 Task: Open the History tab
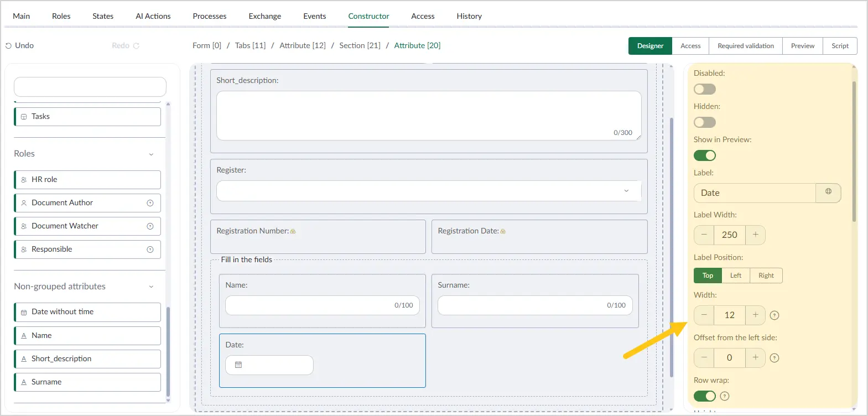pos(469,16)
